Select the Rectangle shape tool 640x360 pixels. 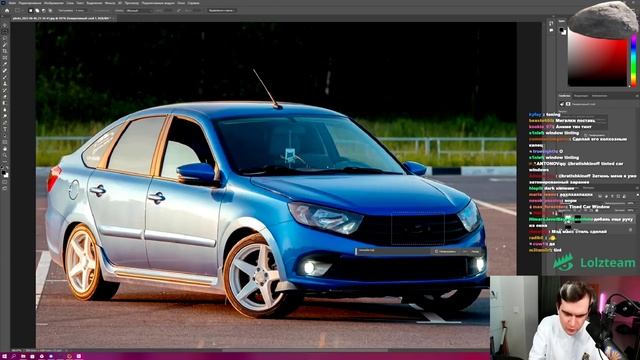5,143
